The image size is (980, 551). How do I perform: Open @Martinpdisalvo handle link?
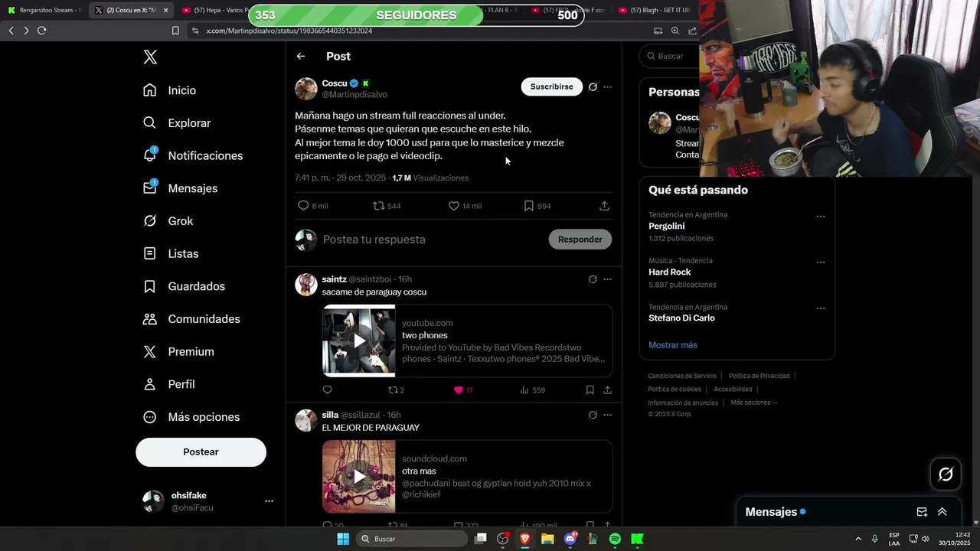(x=354, y=95)
